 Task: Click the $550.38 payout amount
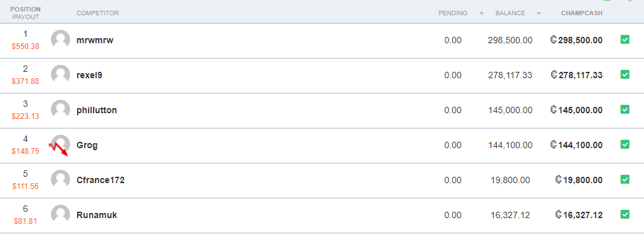click(x=25, y=46)
